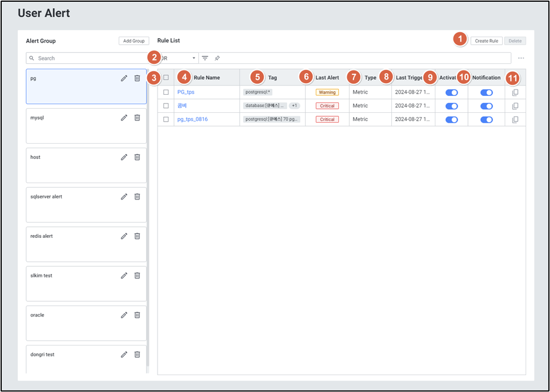Click the filter icon in rule list toolbar
Image resolution: width=550 pixels, height=392 pixels.
[205, 58]
